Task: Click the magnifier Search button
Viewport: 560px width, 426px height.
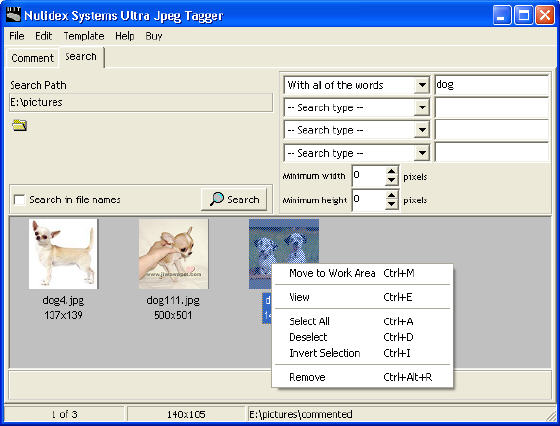Action: tap(234, 199)
